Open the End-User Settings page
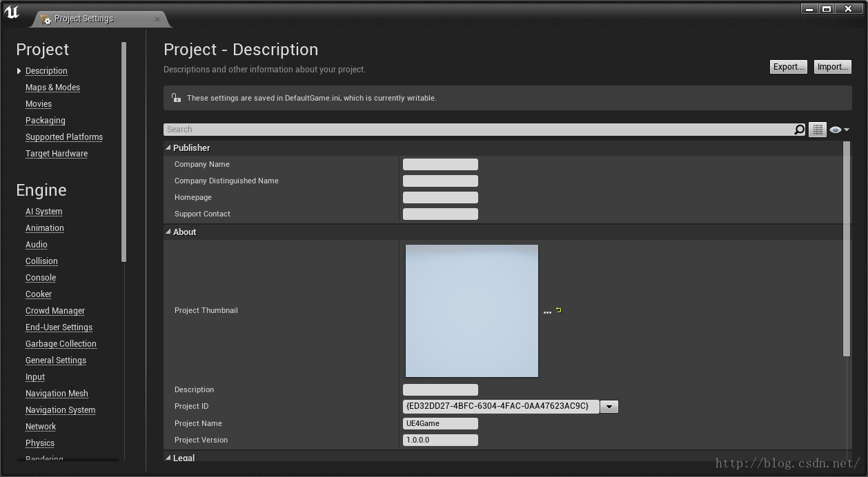868x477 pixels. pos(59,327)
